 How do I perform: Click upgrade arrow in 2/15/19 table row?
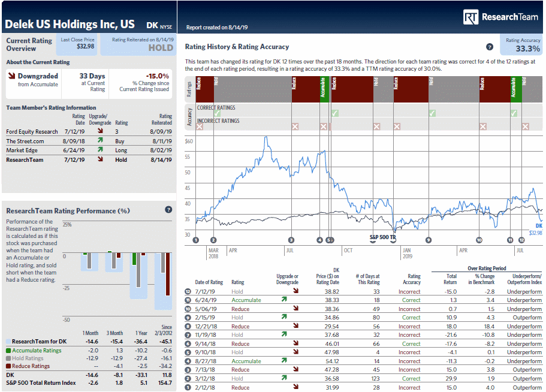click(x=284, y=316)
